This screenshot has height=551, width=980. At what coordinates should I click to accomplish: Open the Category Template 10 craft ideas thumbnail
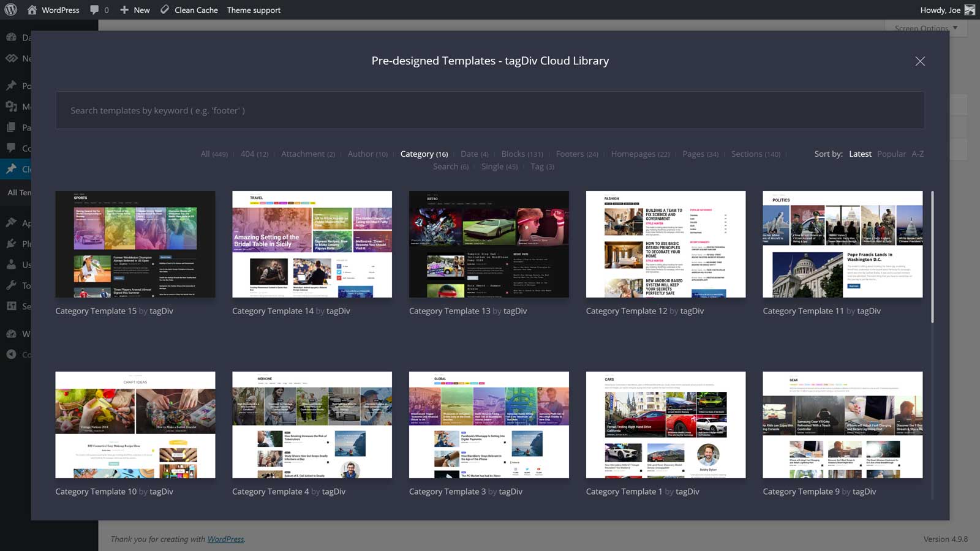[135, 425]
